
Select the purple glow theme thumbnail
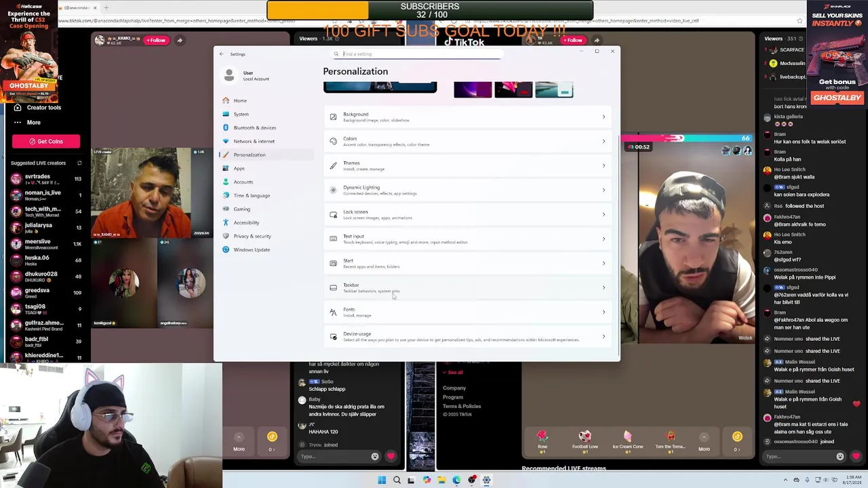tap(473, 89)
